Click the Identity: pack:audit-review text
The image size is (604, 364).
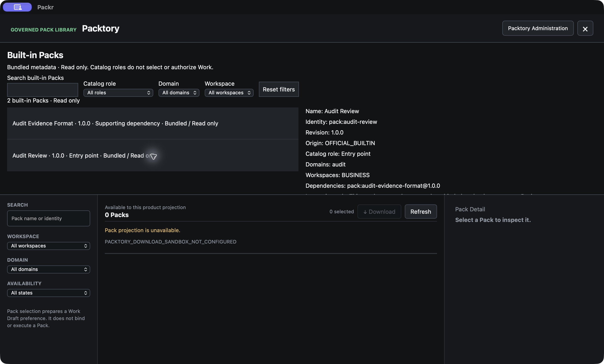(x=341, y=122)
